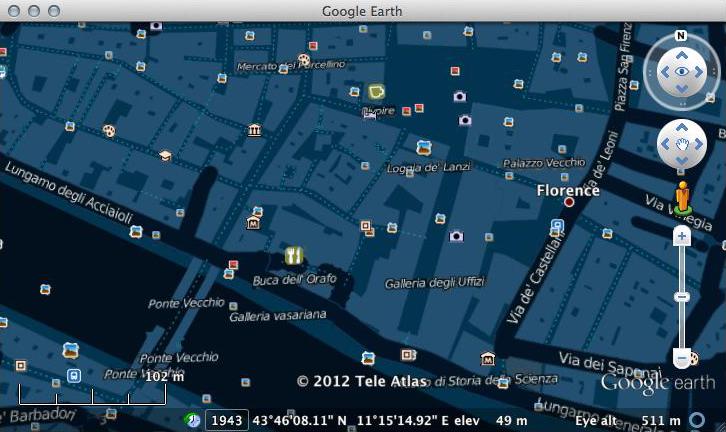Click the streaming status ring in status bar

tap(696, 420)
